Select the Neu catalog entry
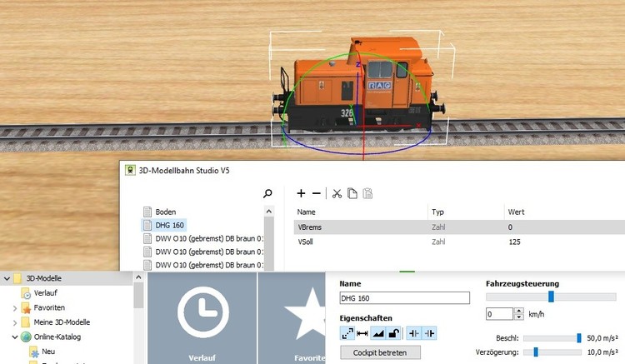Image resolution: width=625 pixels, height=364 pixels. 48,352
